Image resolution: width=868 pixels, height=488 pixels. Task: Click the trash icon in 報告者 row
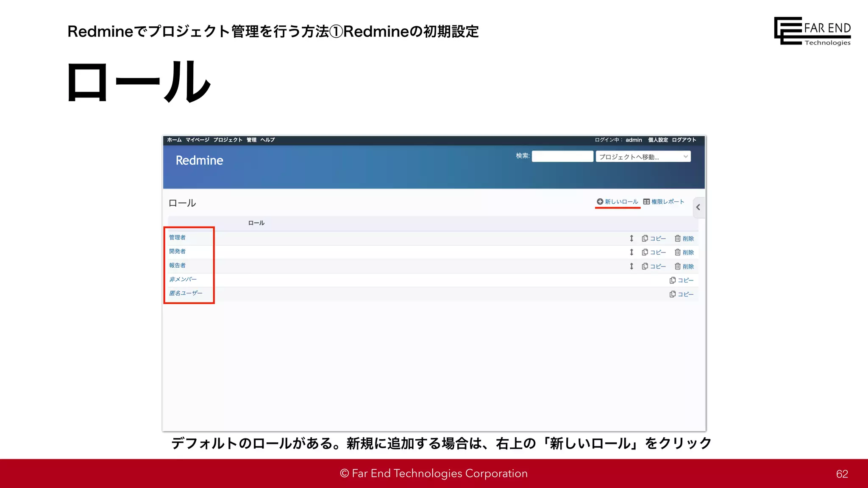pyautogui.click(x=678, y=266)
